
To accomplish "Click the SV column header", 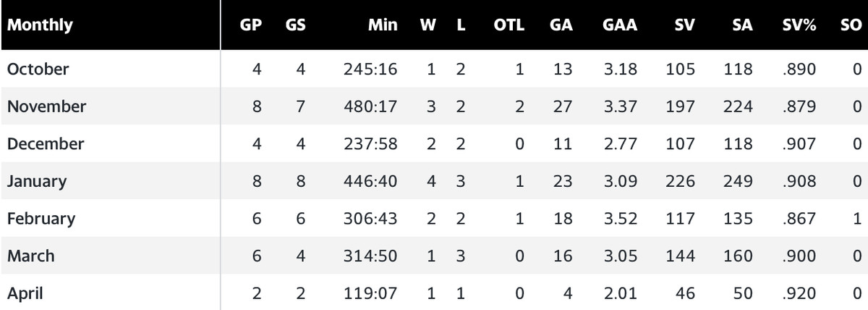I will 684,25.
